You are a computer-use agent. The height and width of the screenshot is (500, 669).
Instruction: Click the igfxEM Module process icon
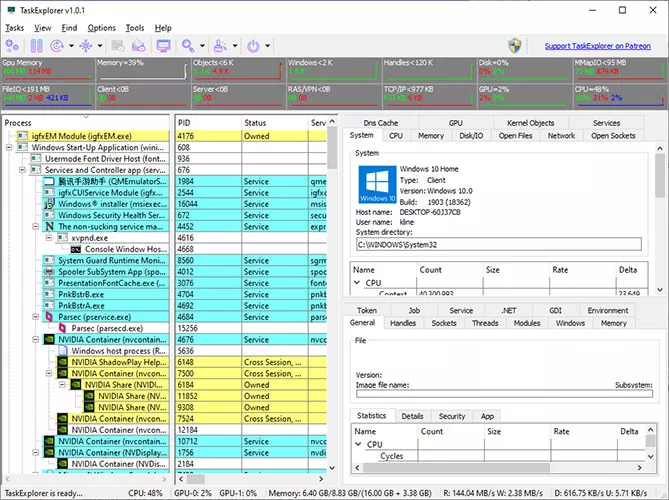click(x=22, y=136)
